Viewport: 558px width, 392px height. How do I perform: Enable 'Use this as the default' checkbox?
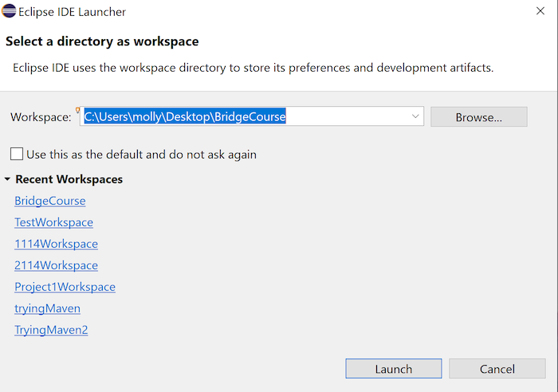coord(17,154)
